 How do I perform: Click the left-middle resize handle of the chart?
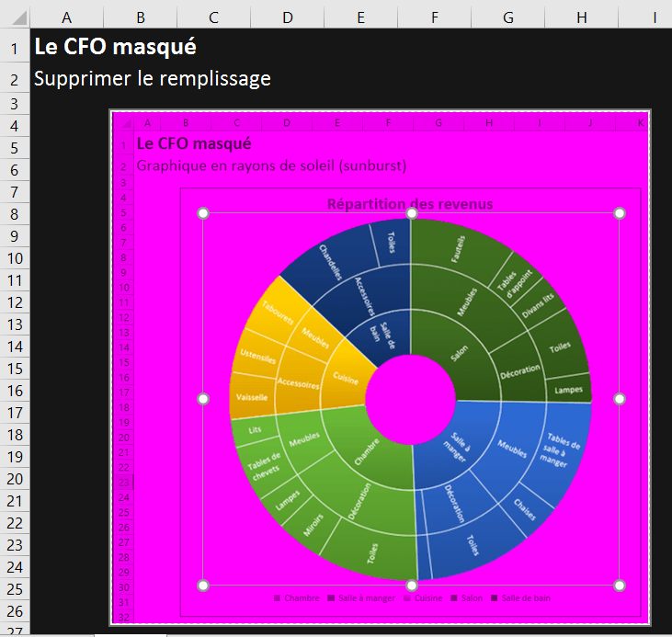point(203,399)
